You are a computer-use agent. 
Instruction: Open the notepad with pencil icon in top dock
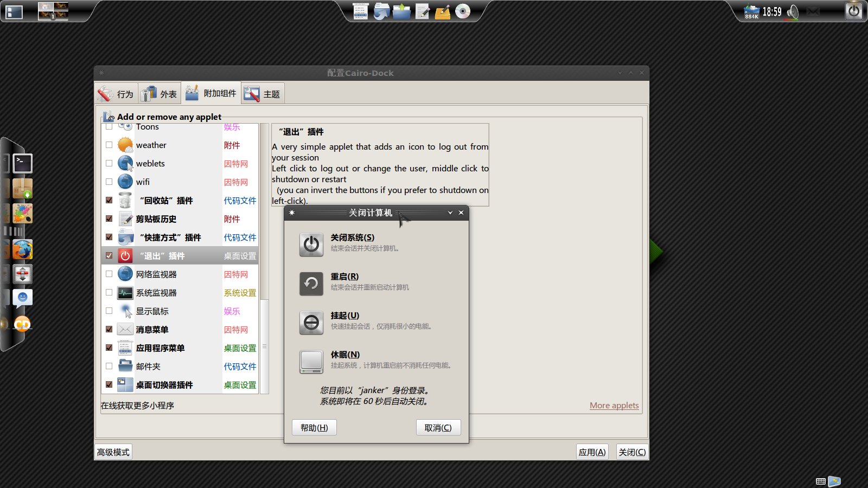[x=422, y=11]
